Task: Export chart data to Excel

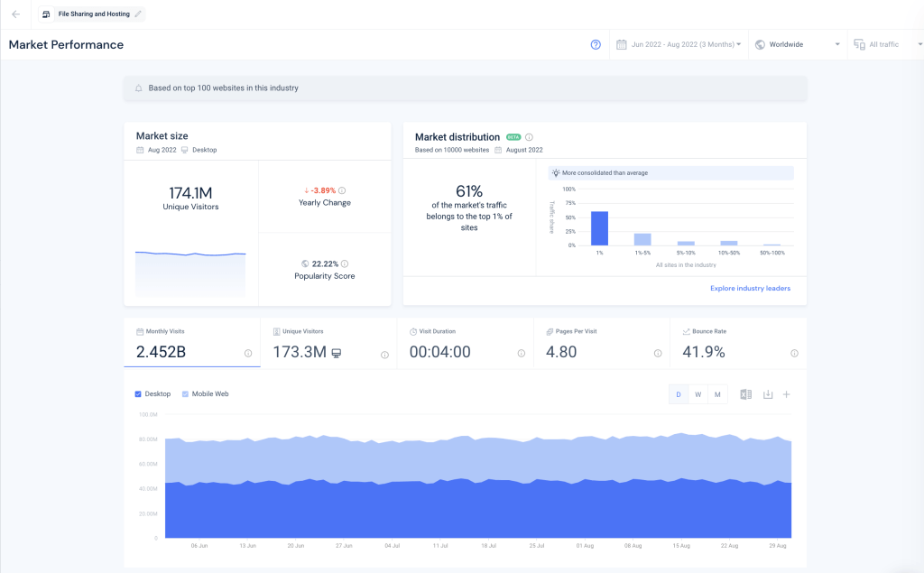Action: coord(745,393)
